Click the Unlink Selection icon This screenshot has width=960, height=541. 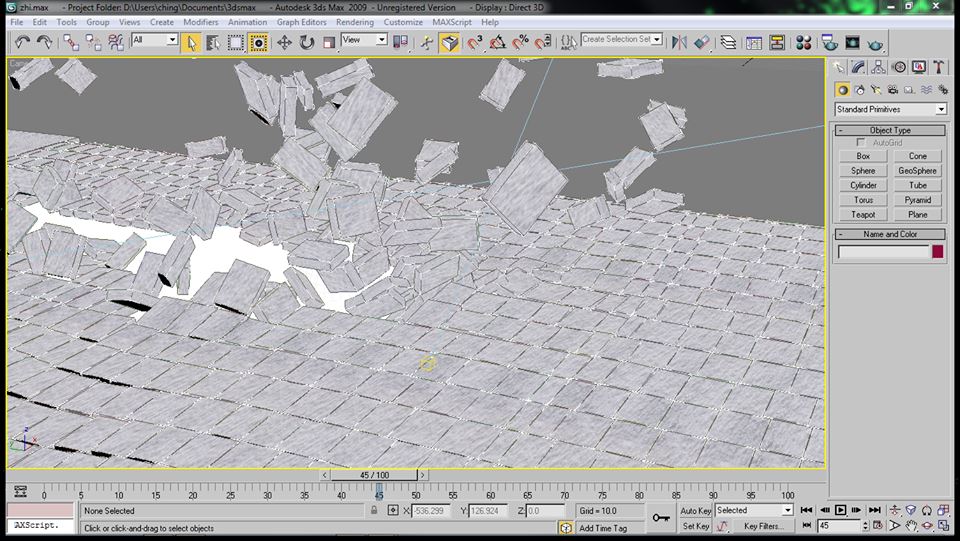(93, 42)
